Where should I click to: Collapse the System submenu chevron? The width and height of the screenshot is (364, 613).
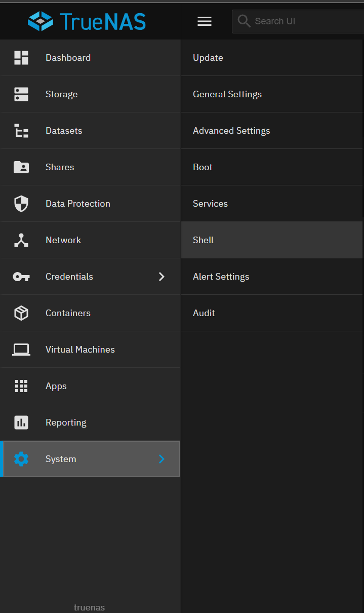tap(161, 459)
